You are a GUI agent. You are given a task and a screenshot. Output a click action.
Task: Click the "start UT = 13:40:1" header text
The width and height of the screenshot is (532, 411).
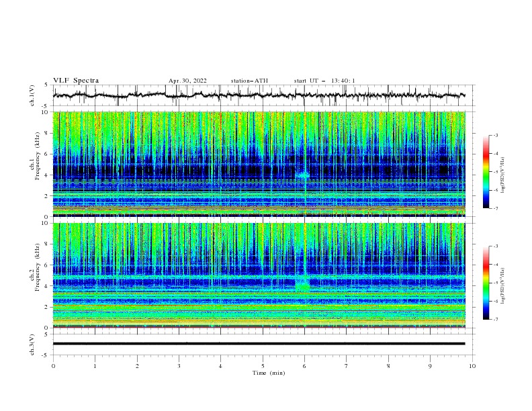[324, 81]
